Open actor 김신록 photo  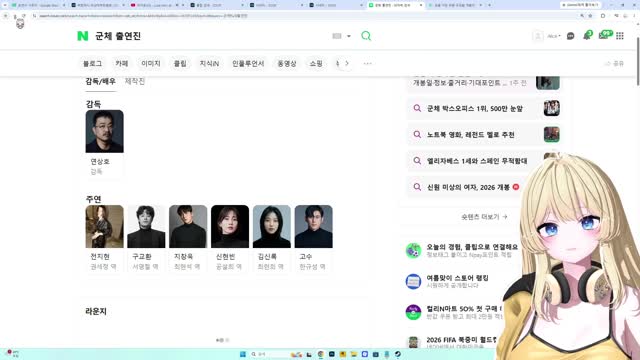272,227
